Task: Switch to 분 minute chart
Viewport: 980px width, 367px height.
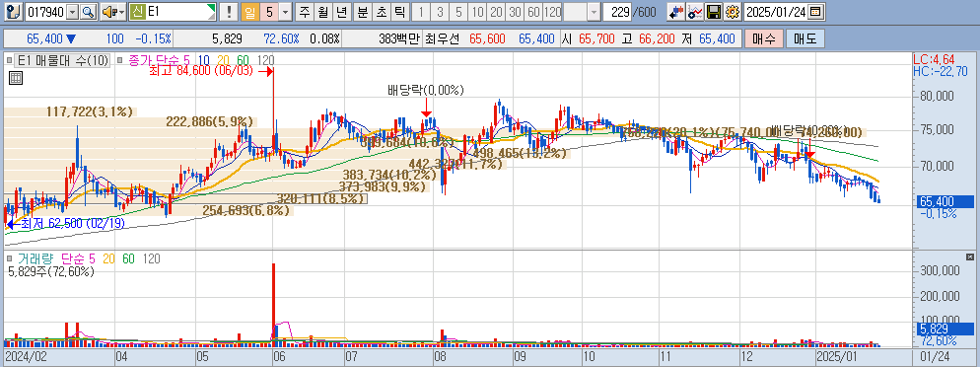Action: [363, 12]
